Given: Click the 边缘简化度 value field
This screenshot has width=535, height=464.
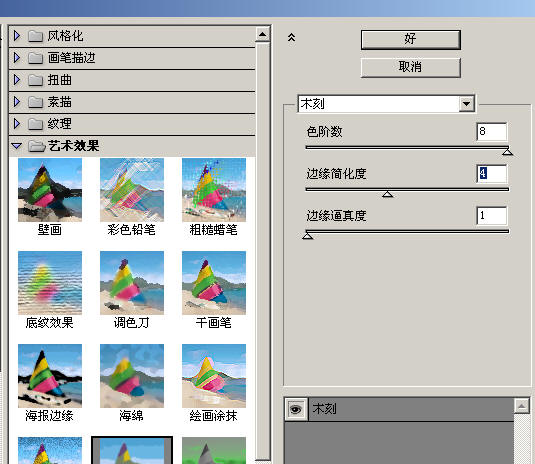Looking at the screenshot, I should (x=492, y=173).
